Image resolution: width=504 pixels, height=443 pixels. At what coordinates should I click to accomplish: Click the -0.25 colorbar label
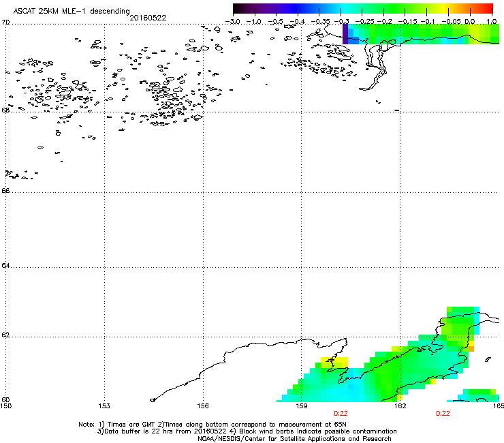364,22
